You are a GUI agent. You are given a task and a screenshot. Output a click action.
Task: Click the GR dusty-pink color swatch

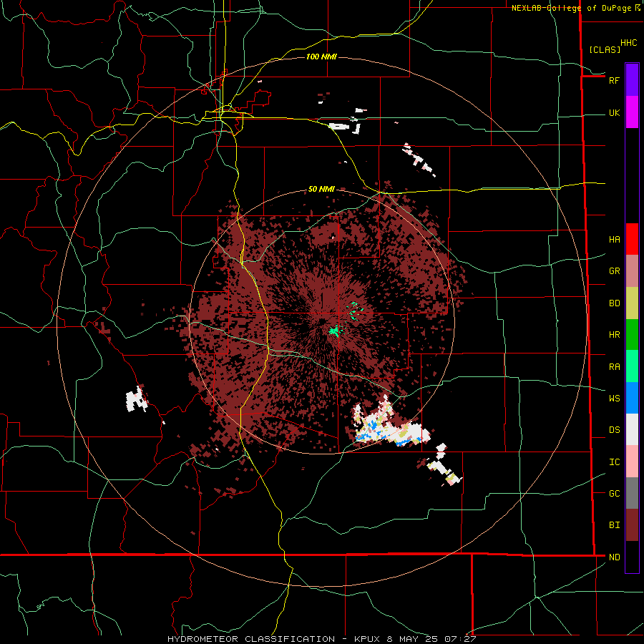click(x=632, y=271)
